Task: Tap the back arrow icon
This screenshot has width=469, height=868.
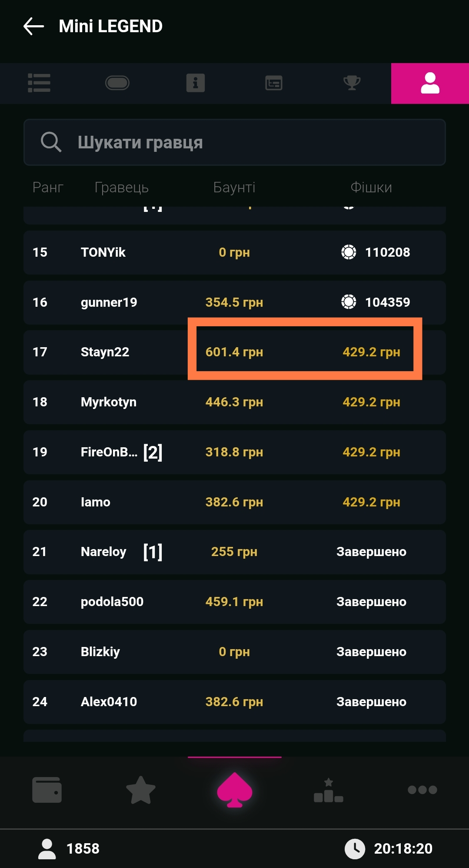Action: (34, 26)
